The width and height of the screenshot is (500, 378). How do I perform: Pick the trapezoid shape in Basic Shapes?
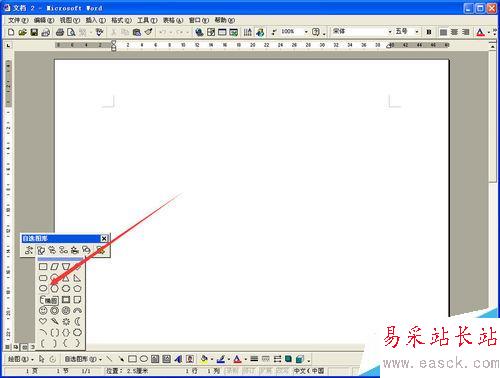66,267
